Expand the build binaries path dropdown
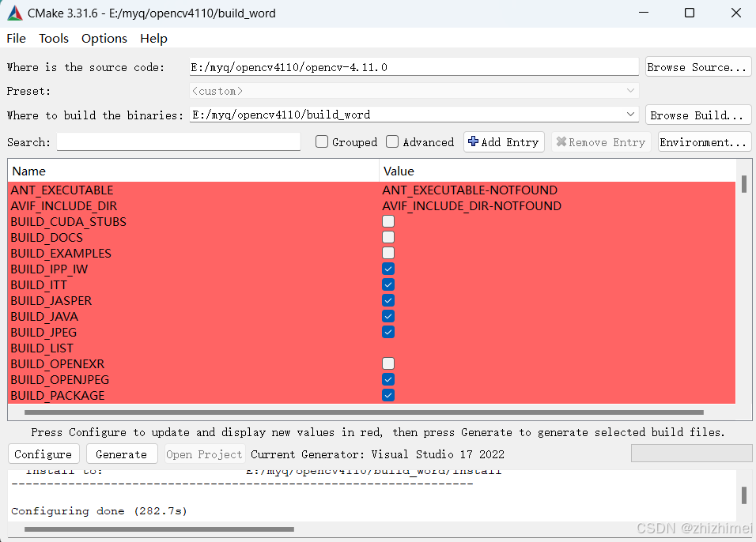The height and width of the screenshot is (542, 756). [x=630, y=115]
